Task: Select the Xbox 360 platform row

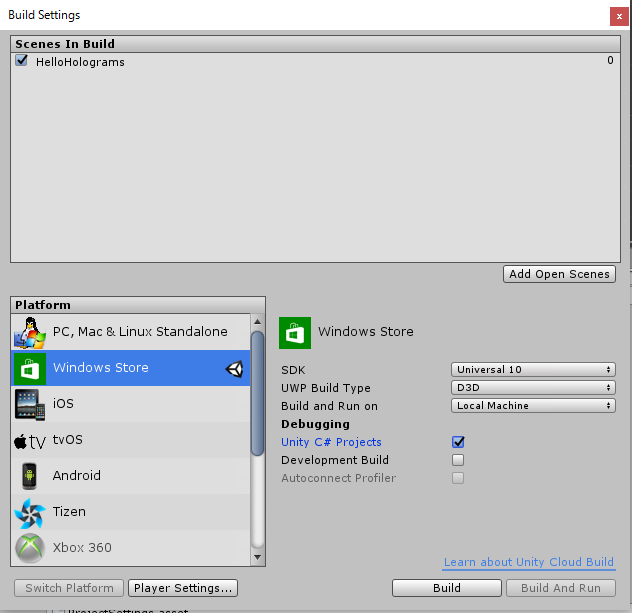Action: point(131,548)
